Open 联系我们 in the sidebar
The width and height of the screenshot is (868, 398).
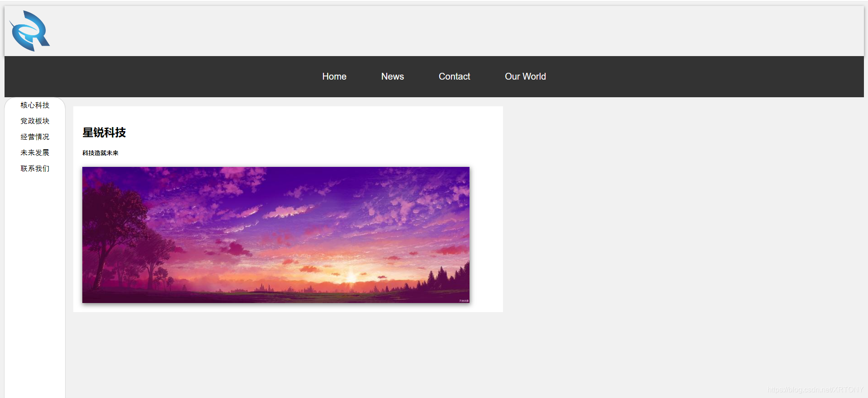click(x=35, y=168)
